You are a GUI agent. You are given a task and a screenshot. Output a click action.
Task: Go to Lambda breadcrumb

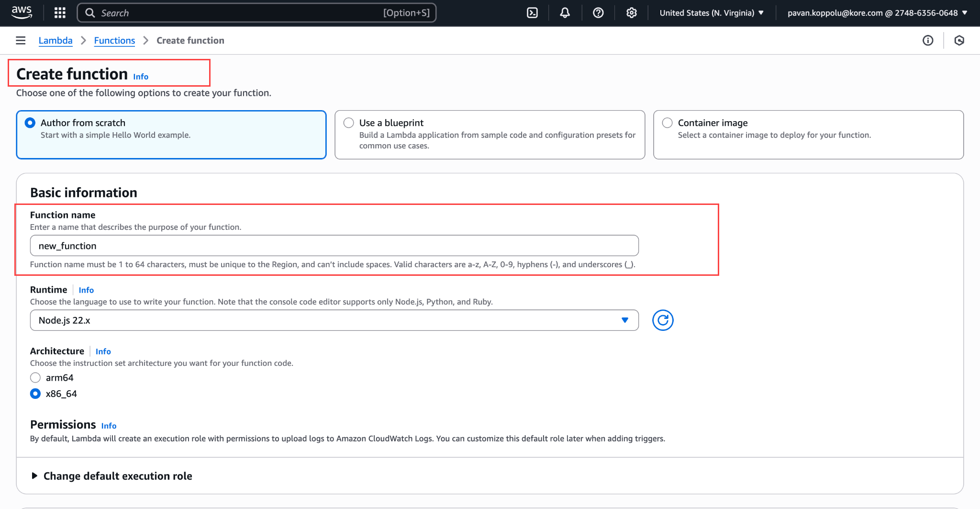(56, 41)
